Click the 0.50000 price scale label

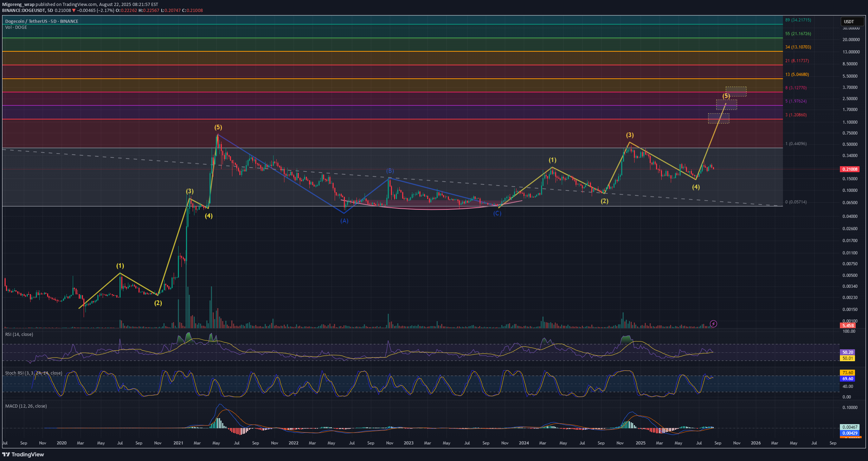850,144
